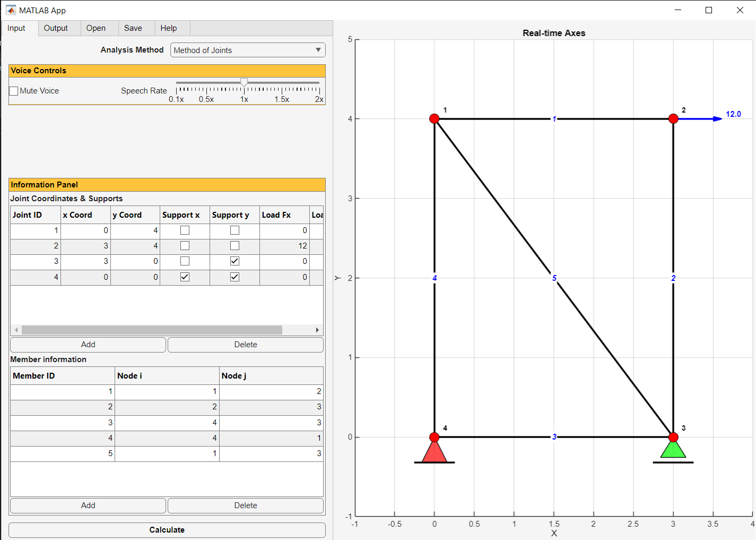Click the MATLAB logo icon in title bar
This screenshot has width=756, height=540.
[11, 10]
